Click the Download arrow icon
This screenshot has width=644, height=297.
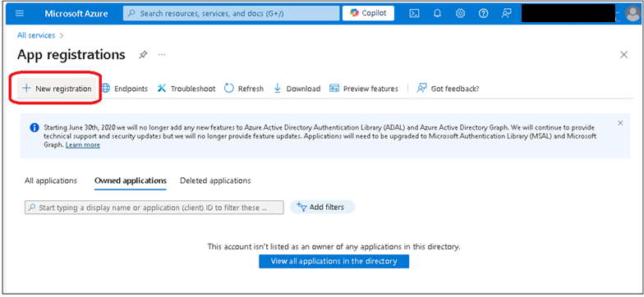tap(278, 89)
